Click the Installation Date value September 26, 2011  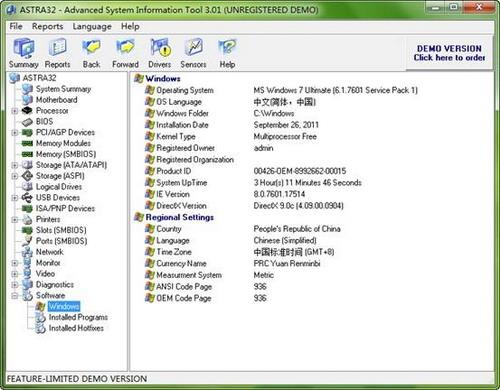[x=286, y=125]
